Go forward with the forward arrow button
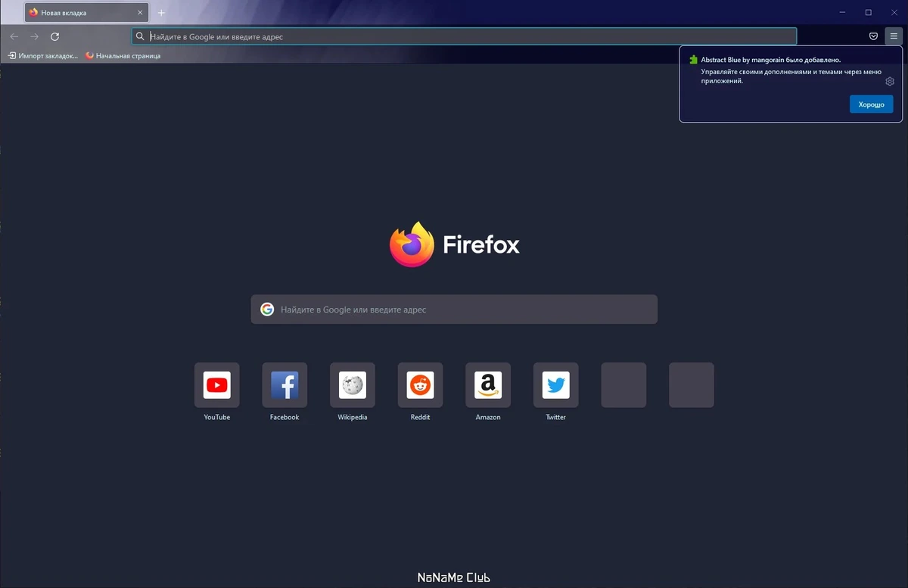 [34, 36]
